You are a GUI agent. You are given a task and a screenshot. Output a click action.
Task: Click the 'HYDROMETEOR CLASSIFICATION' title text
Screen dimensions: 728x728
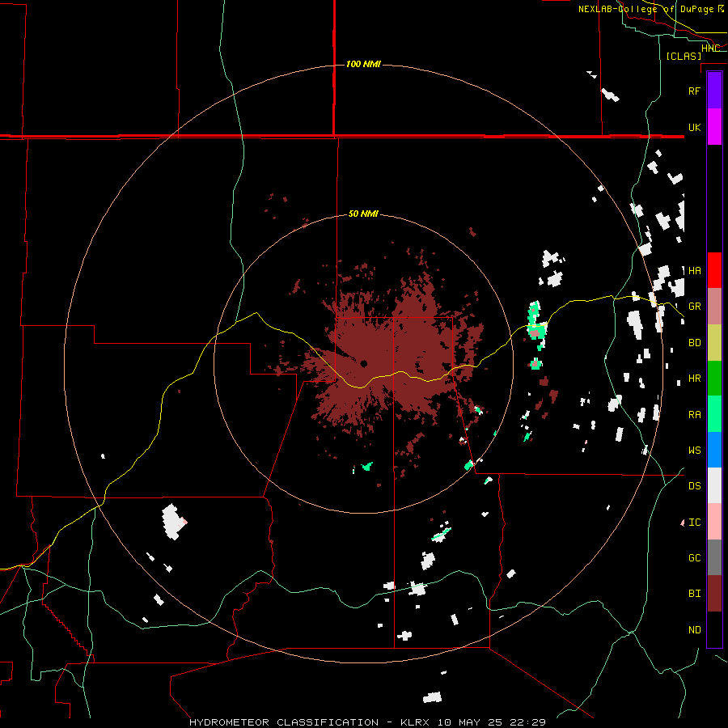click(x=284, y=722)
